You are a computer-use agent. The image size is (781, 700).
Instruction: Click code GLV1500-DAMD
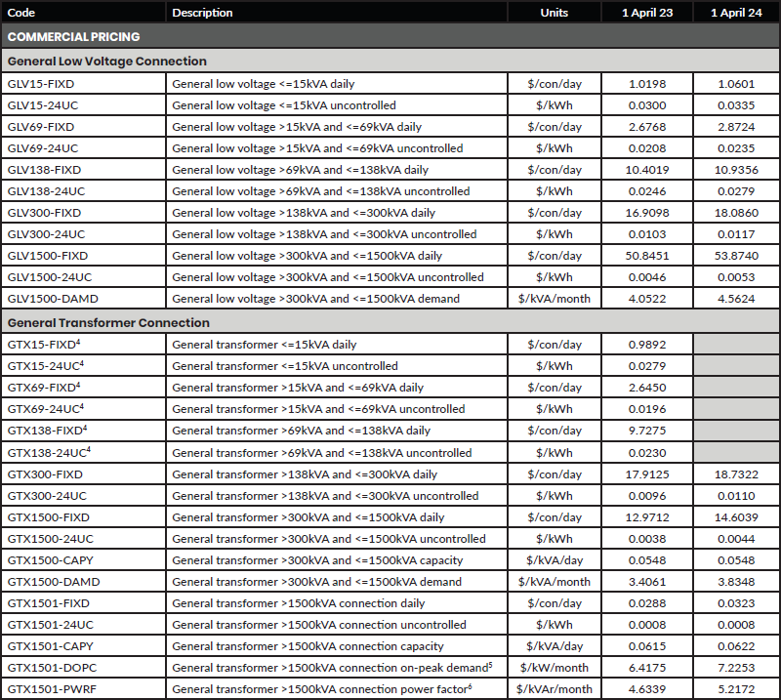coord(53,299)
